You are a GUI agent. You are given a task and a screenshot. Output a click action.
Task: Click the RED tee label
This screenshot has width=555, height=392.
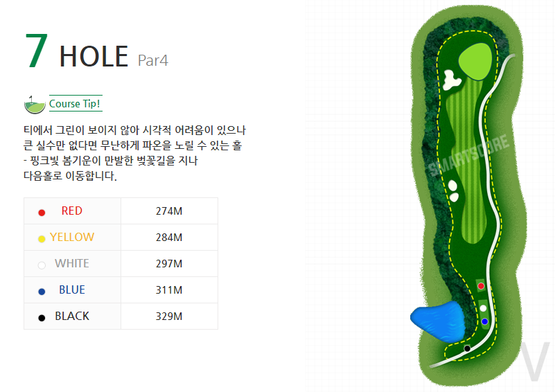(71, 211)
